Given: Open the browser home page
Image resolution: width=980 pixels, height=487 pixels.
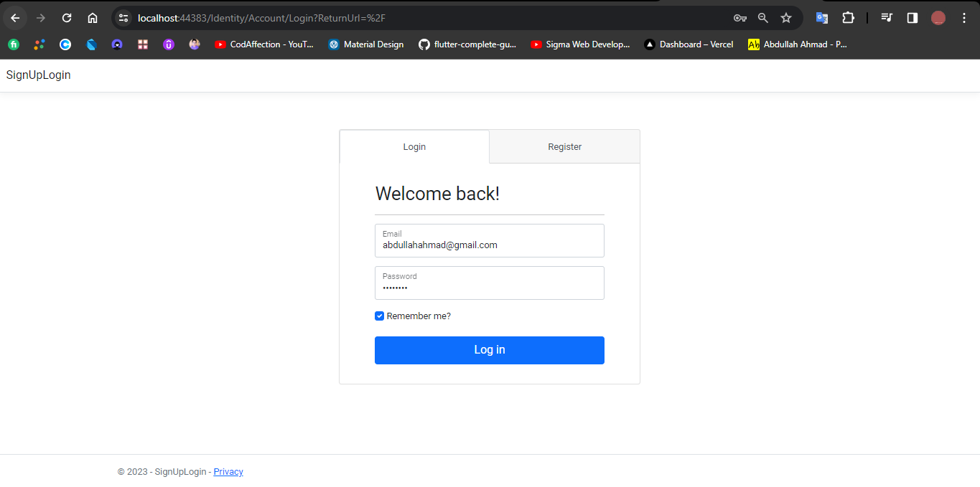Looking at the screenshot, I should (x=93, y=18).
